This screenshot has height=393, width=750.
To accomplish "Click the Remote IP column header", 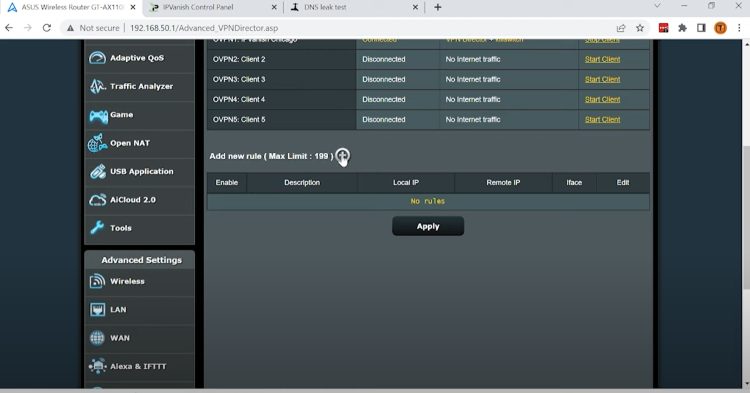I will coord(503,183).
